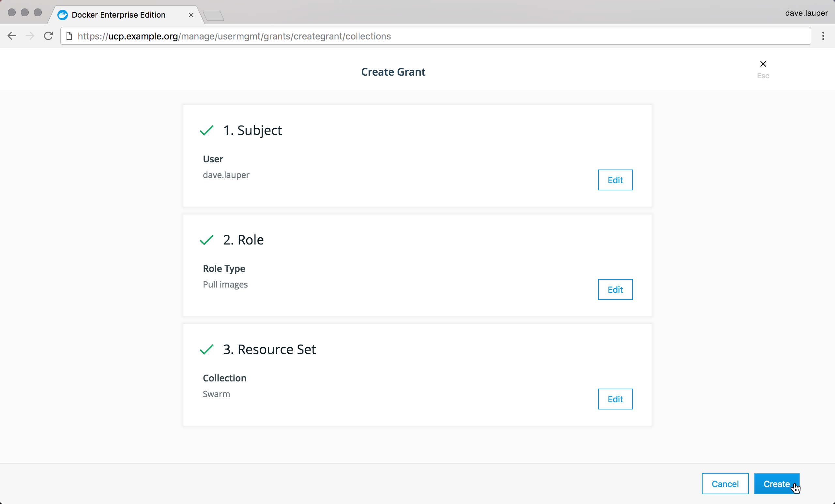Reload the page with refresh icon

pyautogui.click(x=49, y=36)
